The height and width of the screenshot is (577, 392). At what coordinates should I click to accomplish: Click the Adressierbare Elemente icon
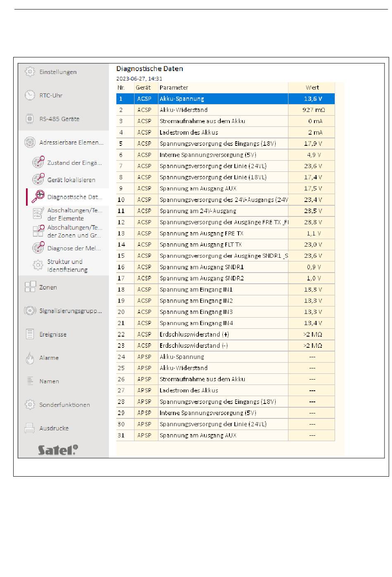click(30, 142)
